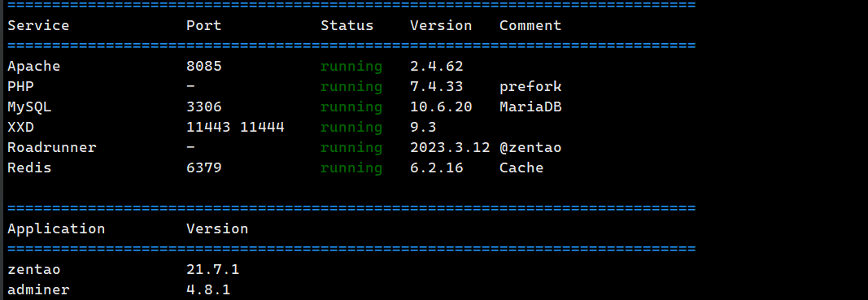868x300 pixels.
Task: Click the PHP version 7.4.33
Action: point(436,87)
